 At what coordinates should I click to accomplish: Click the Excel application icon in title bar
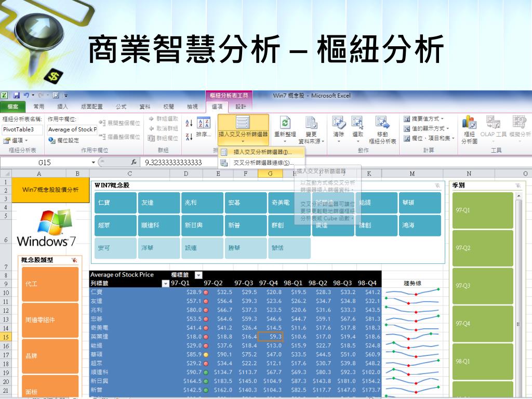click(4, 96)
